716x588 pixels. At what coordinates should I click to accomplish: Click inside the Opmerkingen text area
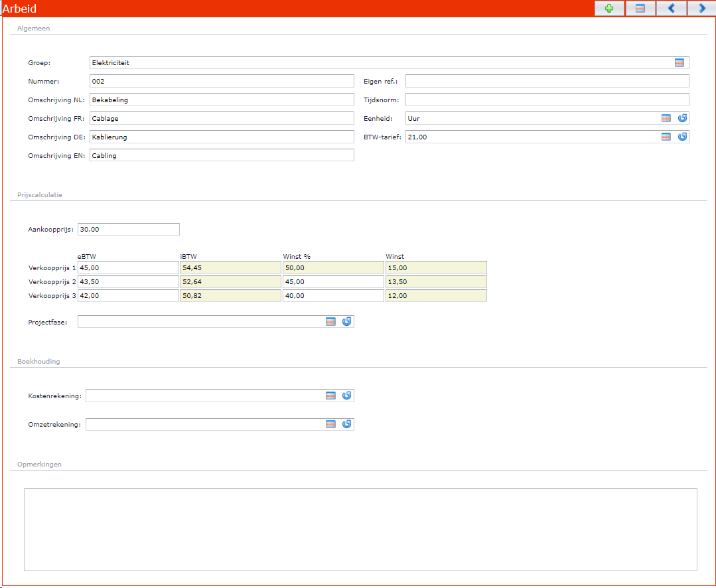tap(360, 530)
